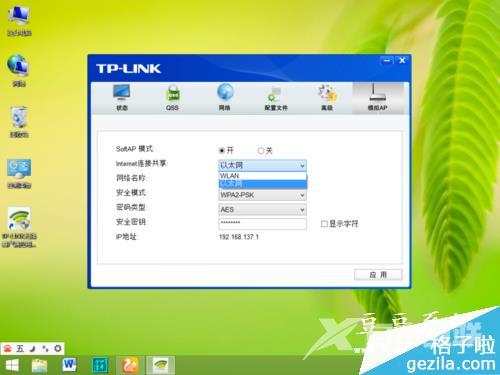
Task: Open the computer desktop icon at top
Action: coord(19,21)
